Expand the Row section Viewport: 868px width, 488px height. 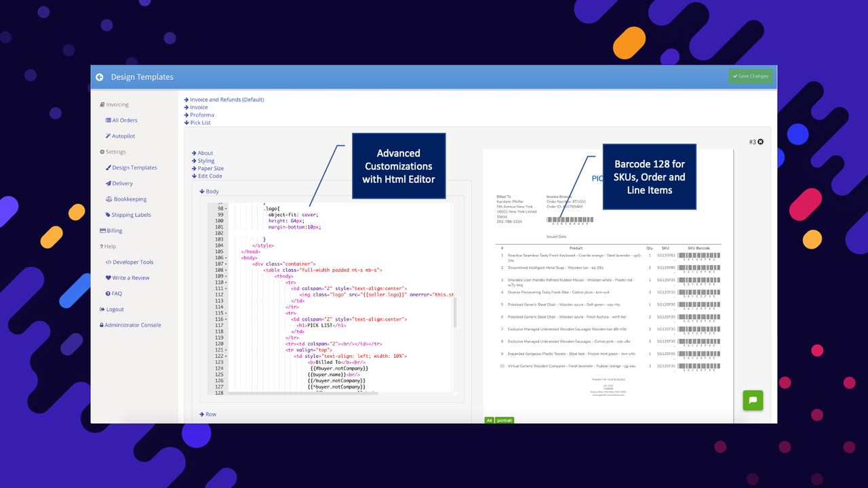(x=208, y=414)
